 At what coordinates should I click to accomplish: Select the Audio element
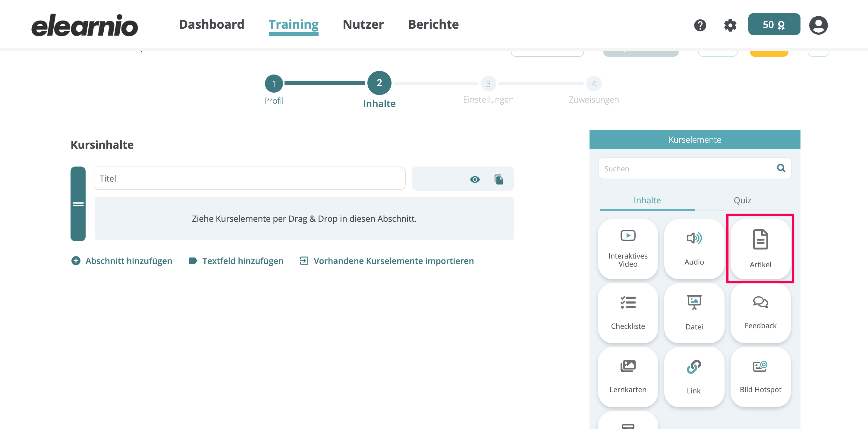pos(694,249)
